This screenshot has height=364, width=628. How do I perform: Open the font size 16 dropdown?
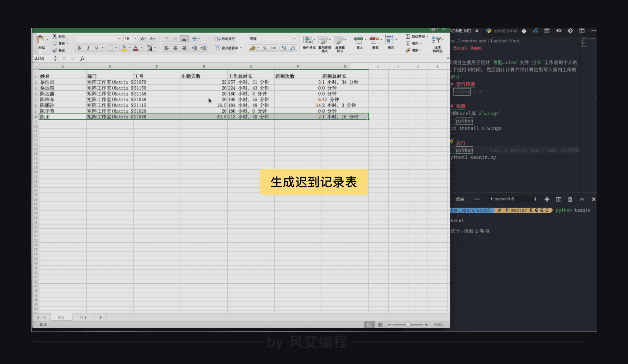pos(135,39)
